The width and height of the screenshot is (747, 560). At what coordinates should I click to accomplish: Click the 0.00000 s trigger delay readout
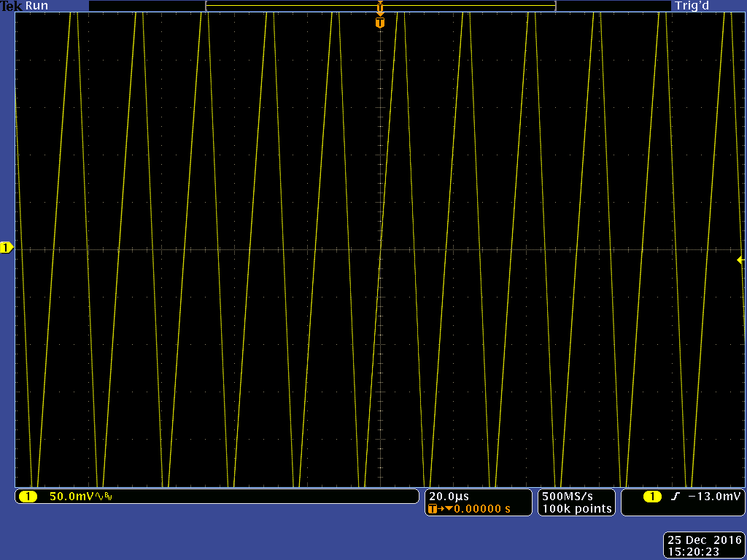pyautogui.click(x=481, y=509)
